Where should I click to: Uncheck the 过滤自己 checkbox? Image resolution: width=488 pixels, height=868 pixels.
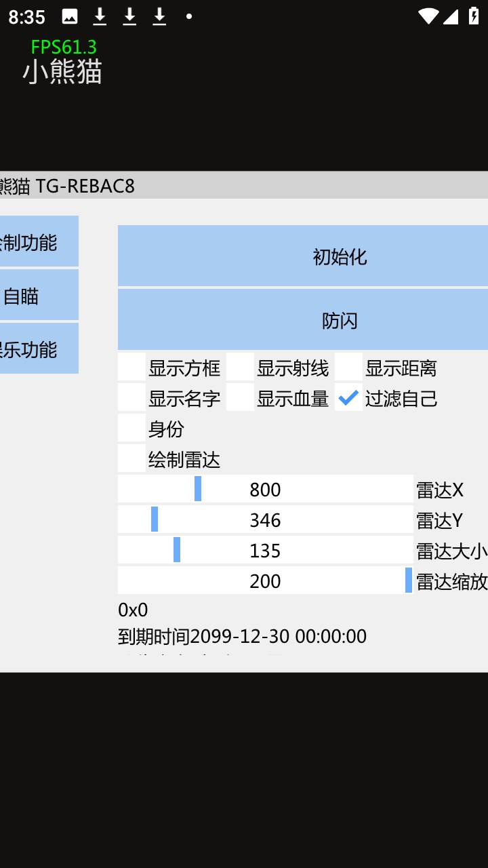pyautogui.click(x=349, y=397)
